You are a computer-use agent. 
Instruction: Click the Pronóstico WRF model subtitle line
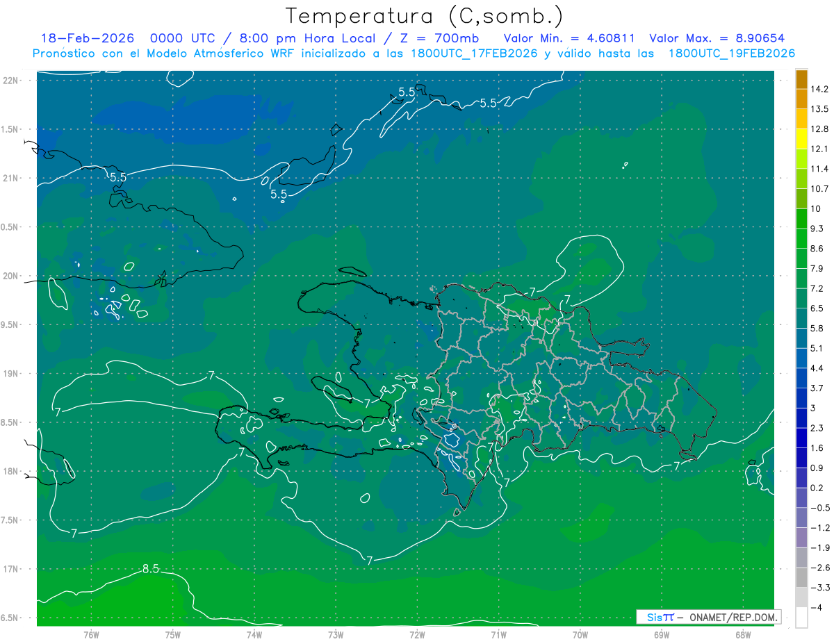pyautogui.click(x=414, y=53)
